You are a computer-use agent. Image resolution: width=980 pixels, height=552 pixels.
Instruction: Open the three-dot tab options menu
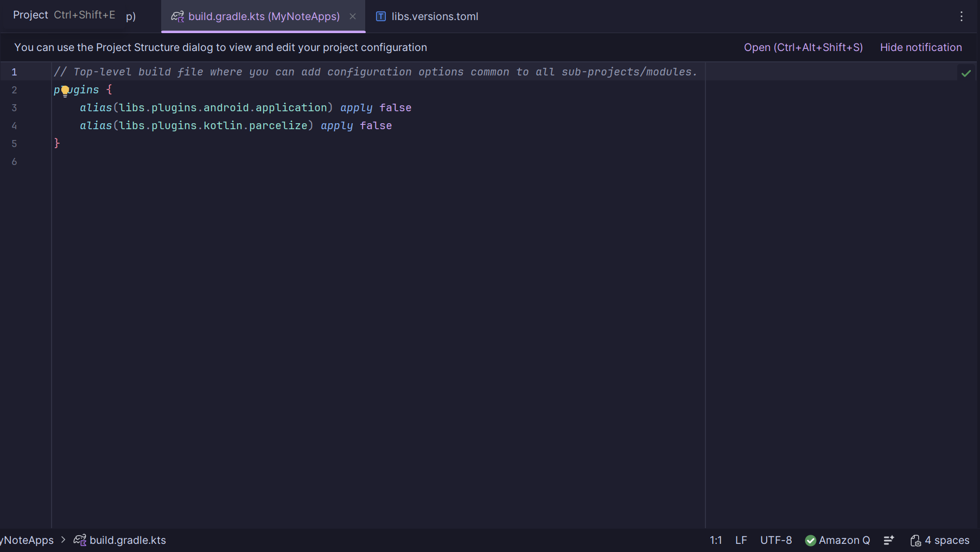pyautogui.click(x=961, y=16)
